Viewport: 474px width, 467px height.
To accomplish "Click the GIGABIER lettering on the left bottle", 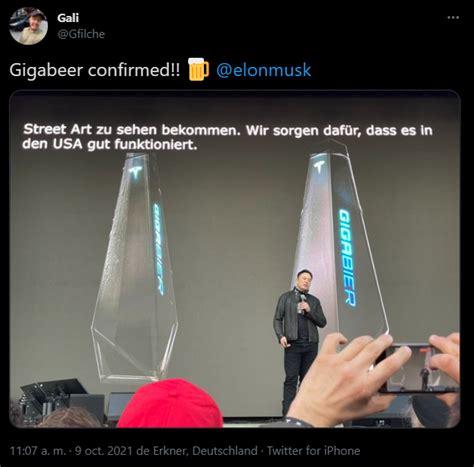I will point(158,249).
